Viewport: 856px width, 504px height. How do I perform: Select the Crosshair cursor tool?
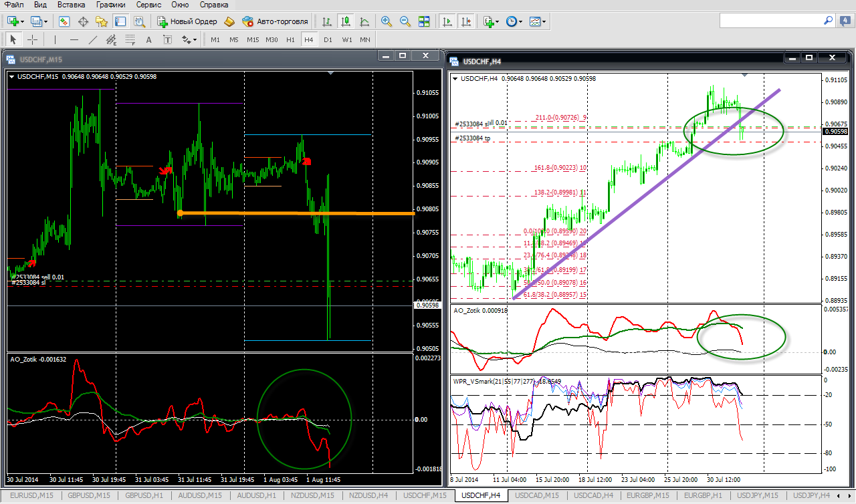[31, 39]
